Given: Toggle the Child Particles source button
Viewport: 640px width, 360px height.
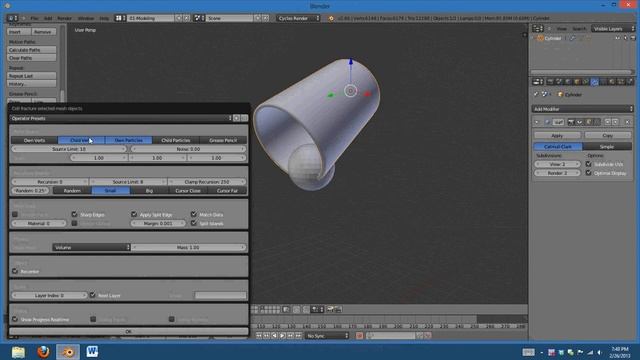Looking at the screenshot, I should tap(176, 140).
